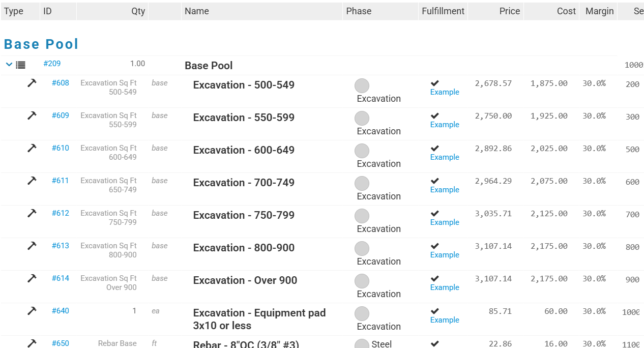The image size is (644, 348).
Task: Open item link #610
Action: (x=61, y=148)
